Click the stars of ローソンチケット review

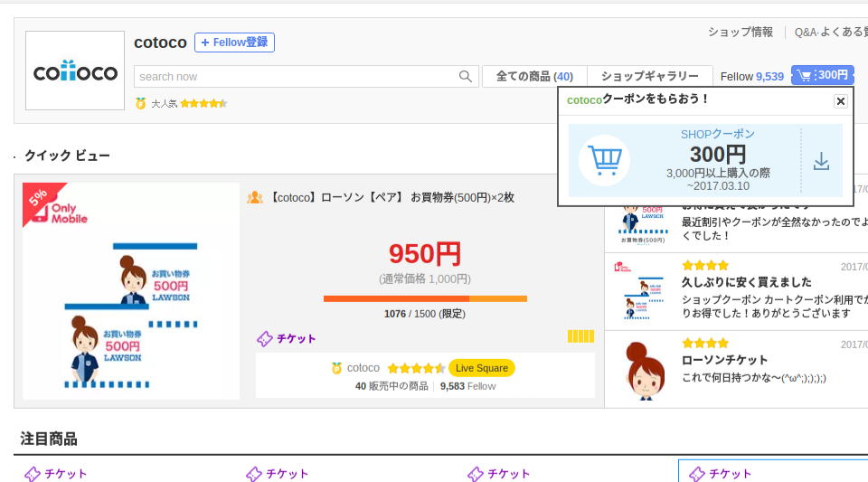pos(705,344)
